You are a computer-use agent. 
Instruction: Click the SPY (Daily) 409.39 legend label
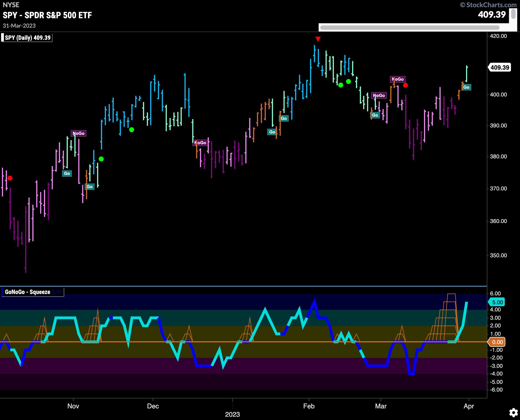point(27,38)
